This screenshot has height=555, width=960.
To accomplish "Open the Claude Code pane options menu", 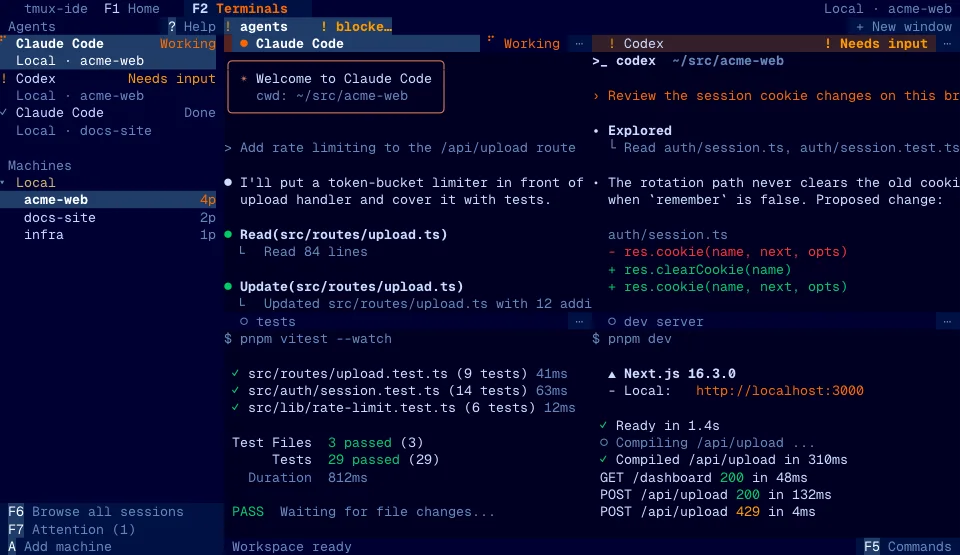I will [579, 43].
